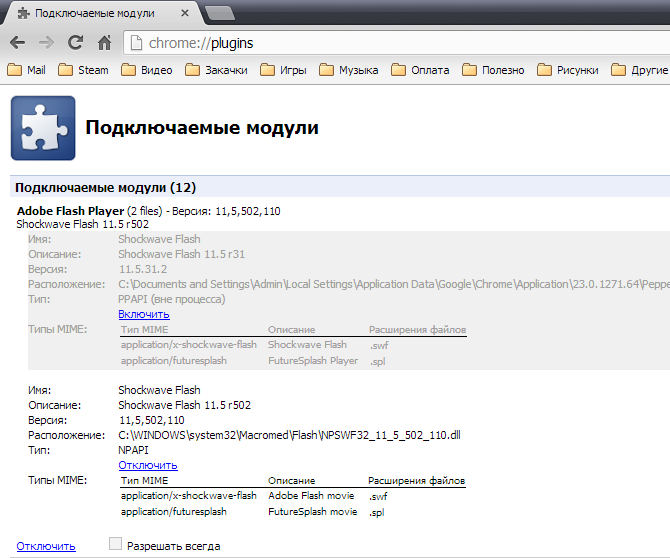Click the Forward navigation arrow

[46, 43]
